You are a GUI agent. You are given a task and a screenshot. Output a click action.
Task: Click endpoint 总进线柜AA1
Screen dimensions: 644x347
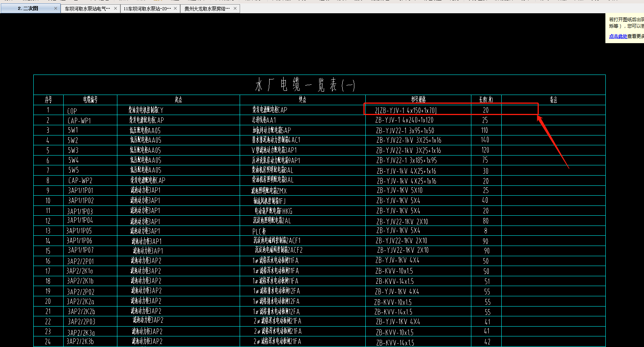(x=264, y=120)
